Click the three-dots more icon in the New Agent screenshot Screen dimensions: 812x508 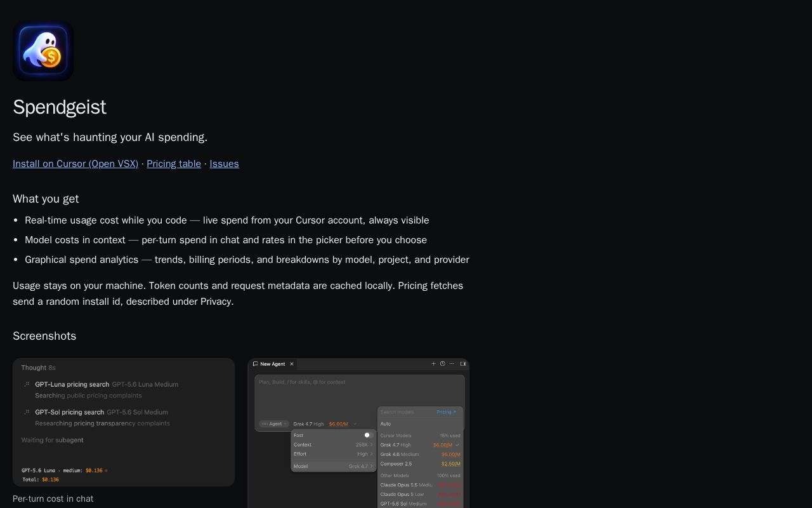click(452, 364)
